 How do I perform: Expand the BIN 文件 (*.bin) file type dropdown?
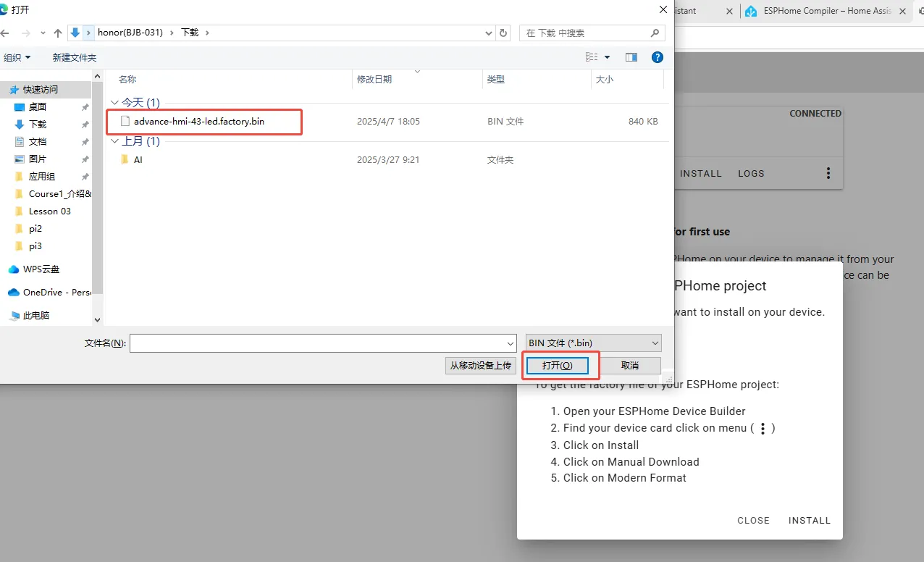[x=593, y=343]
